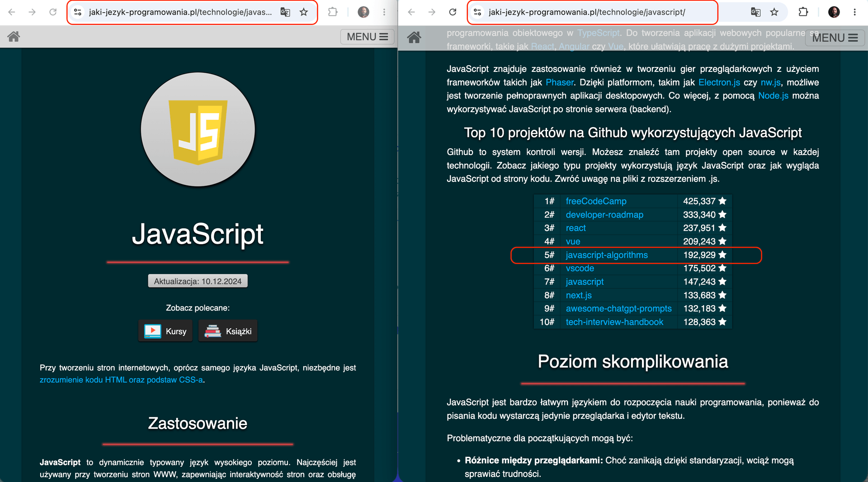The width and height of the screenshot is (868, 482).
Task: Reload the page in left browser window
Action: click(53, 12)
